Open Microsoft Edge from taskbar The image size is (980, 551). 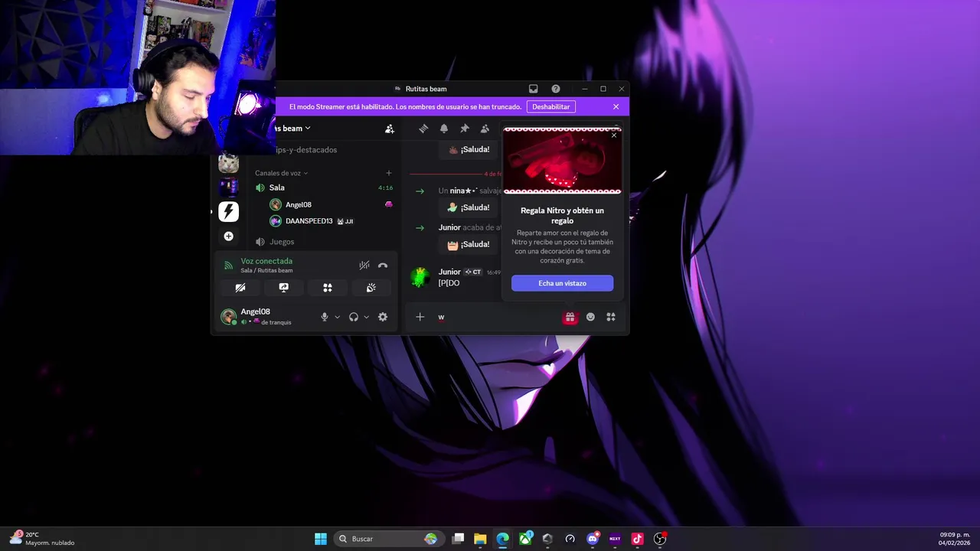(502, 539)
